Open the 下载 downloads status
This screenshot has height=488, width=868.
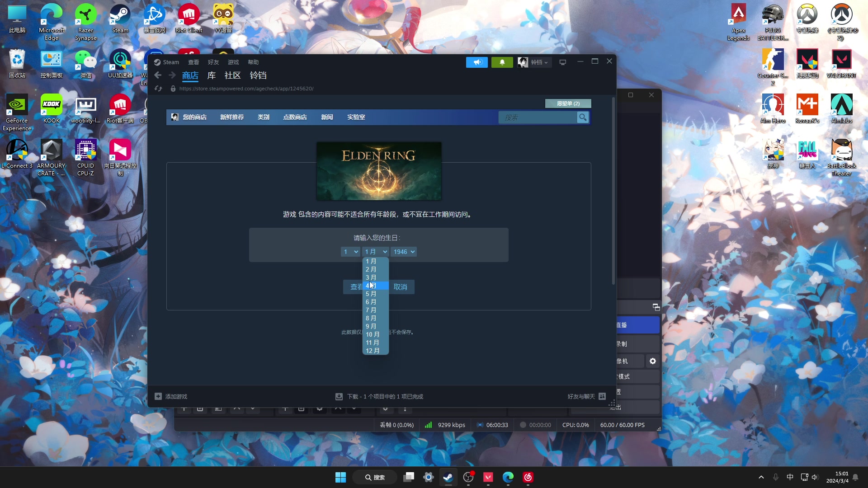379,396
